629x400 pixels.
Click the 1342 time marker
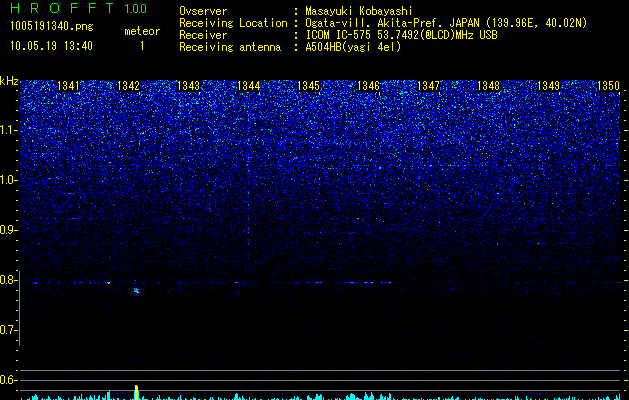tap(128, 86)
